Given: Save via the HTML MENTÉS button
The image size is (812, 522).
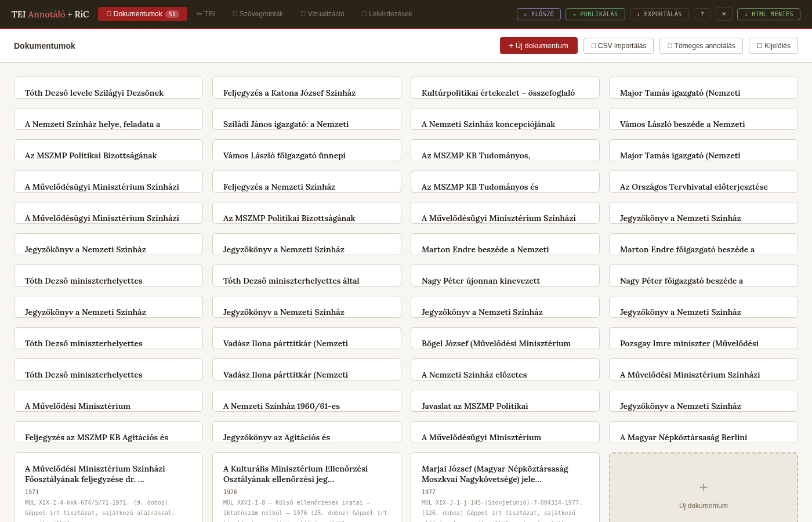Looking at the screenshot, I should point(768,14).
